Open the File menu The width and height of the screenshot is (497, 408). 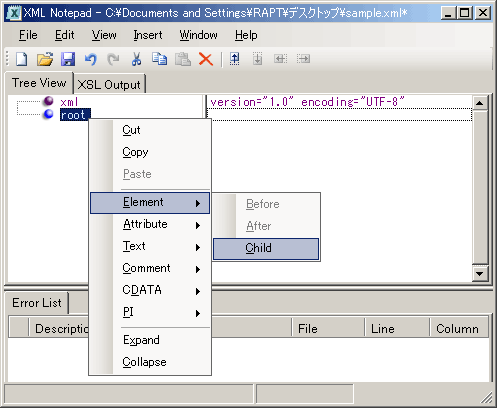[x=28, y=35]
